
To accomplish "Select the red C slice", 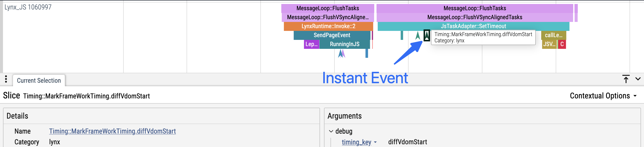I will (x=562, y=44).
